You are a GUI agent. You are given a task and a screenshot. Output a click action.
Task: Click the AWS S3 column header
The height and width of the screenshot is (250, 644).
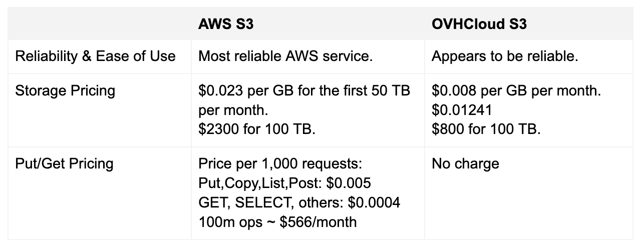225,24
